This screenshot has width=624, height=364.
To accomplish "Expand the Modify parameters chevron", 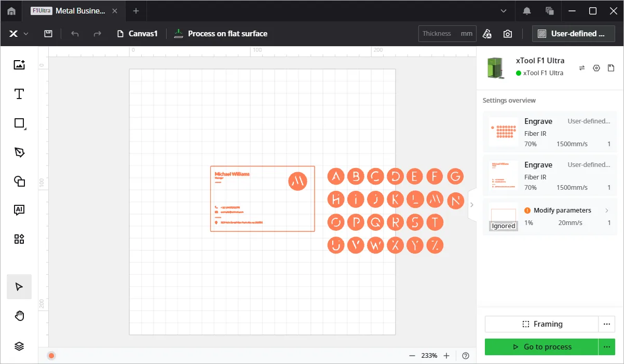I will click(607, 211).
